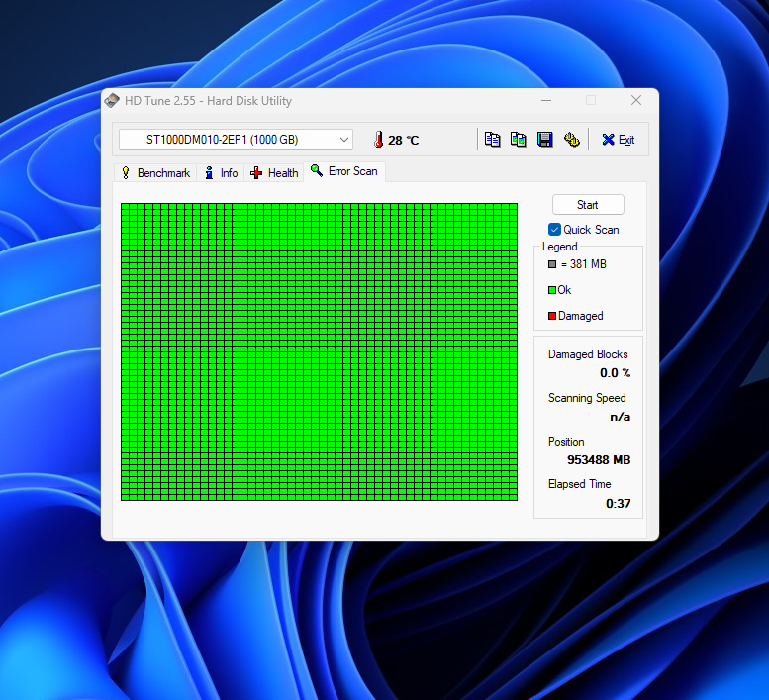
Task: Minimize the HD Tune window
Action: 546,101
